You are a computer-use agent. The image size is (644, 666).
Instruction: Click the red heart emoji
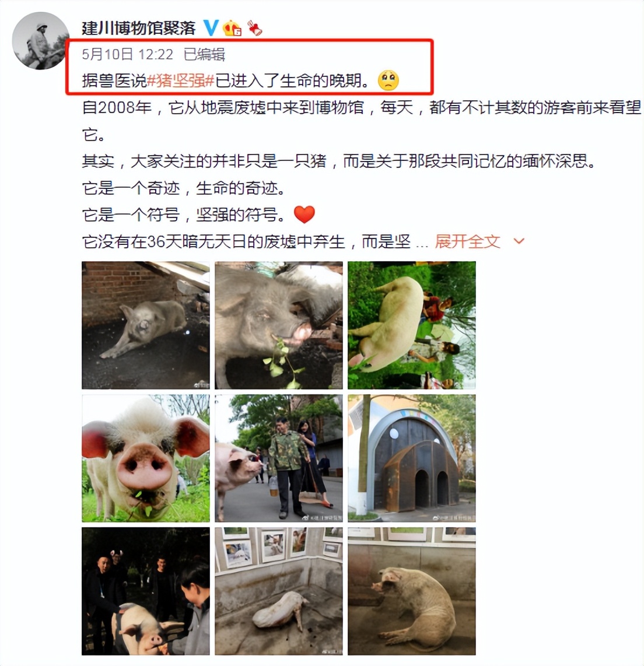[304, 215]
